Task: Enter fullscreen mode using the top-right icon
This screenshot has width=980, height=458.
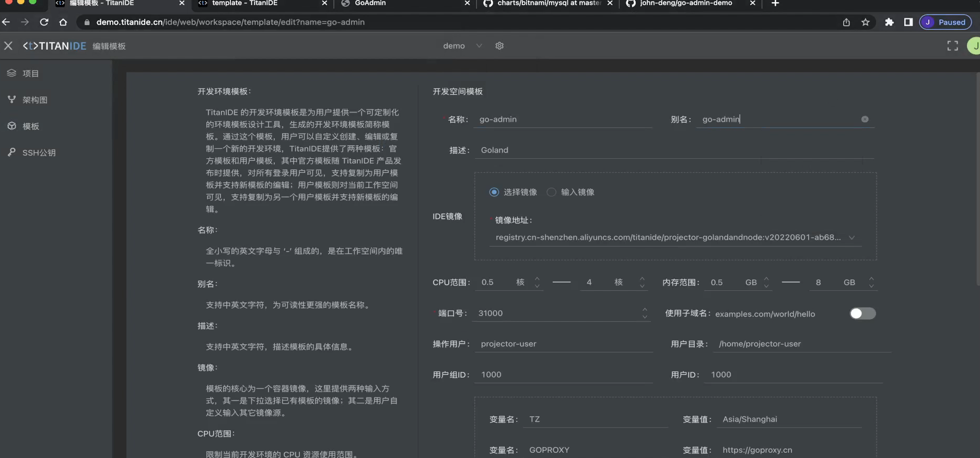Action: click(x=952, y=46)
